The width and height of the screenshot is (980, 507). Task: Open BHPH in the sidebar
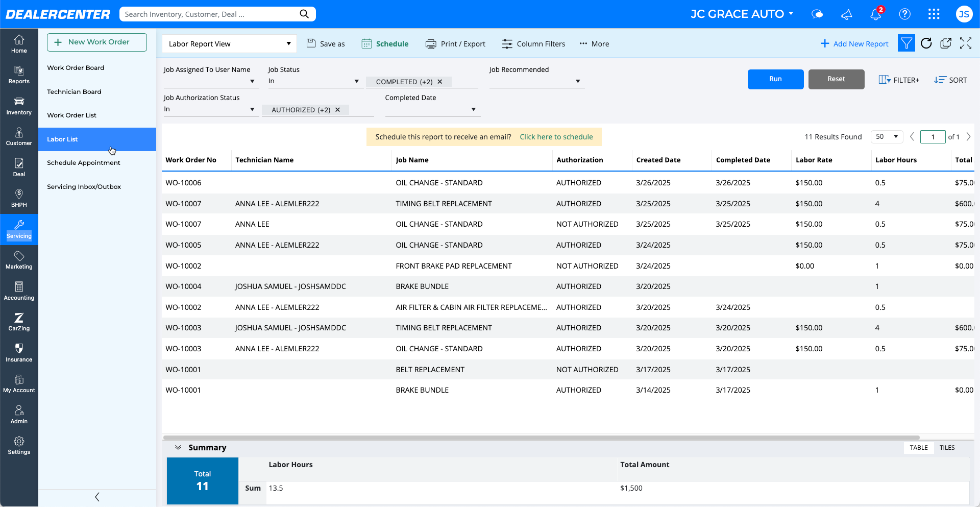pos(19,199)
